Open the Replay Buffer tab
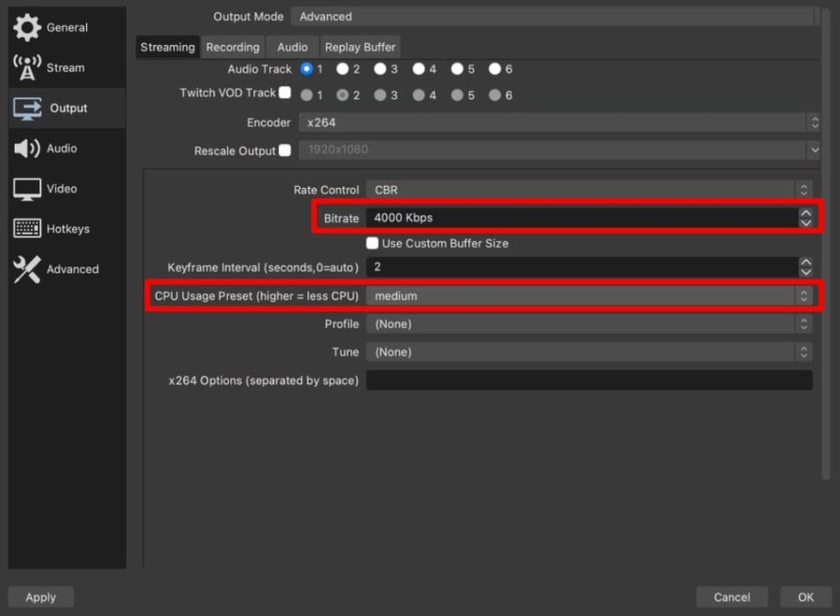This screenshot has height=616, width=840. pos(360,47)
